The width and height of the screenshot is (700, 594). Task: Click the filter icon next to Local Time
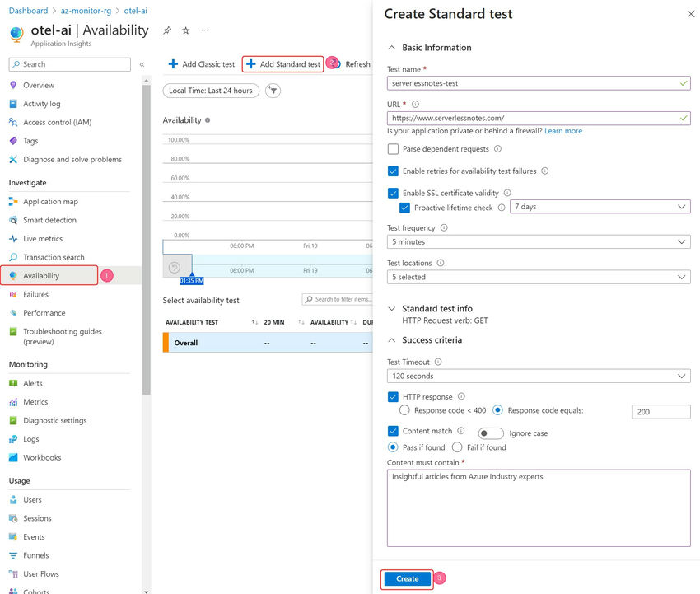point(272,91)
